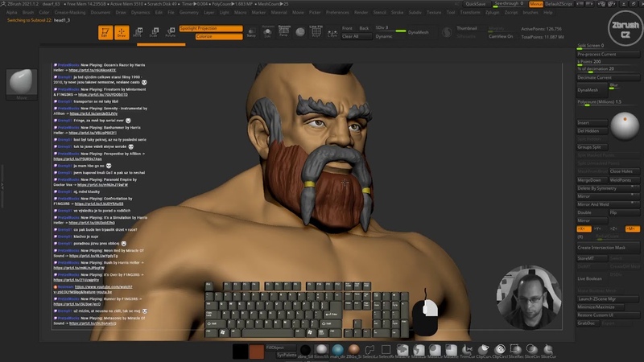Pick the brown main color swatch

256,352
